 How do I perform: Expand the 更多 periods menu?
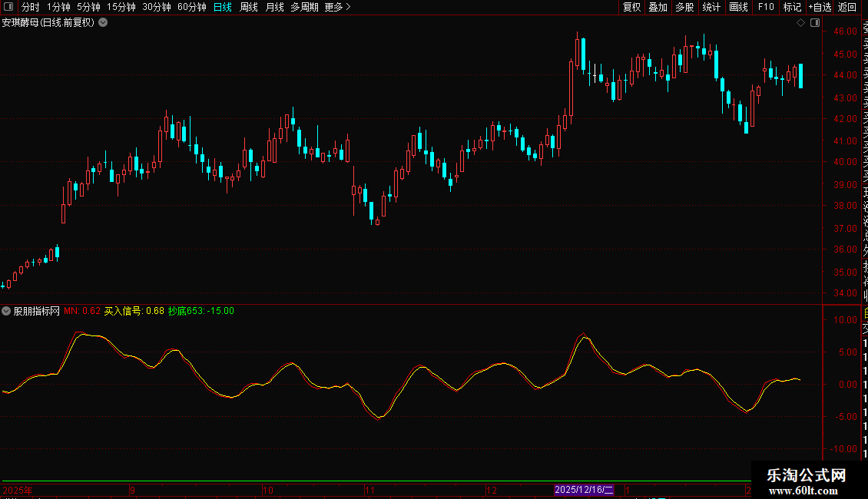coord(337,8)
